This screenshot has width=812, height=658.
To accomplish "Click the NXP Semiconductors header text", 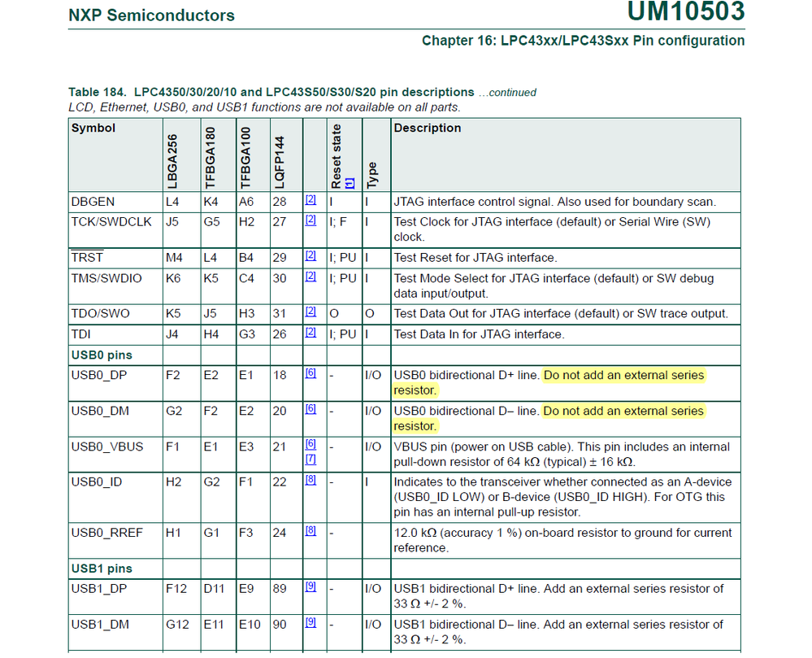I will tap(152, 15).
